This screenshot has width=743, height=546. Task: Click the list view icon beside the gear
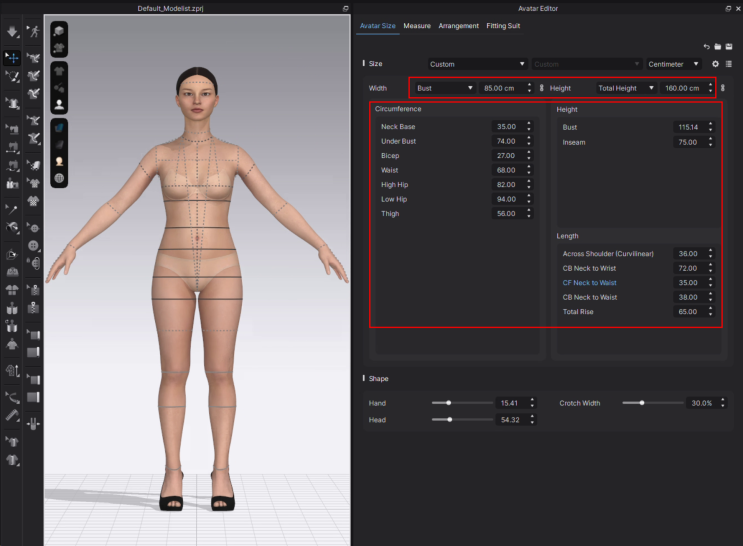(x=729, y=64)
